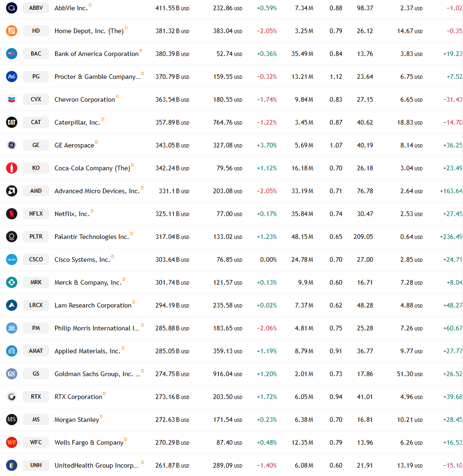The height and width of the screenshot is (476, 463).
Task: Open the LRCX ticker badge
Action: pyautogui.click(x=36, y=305)
